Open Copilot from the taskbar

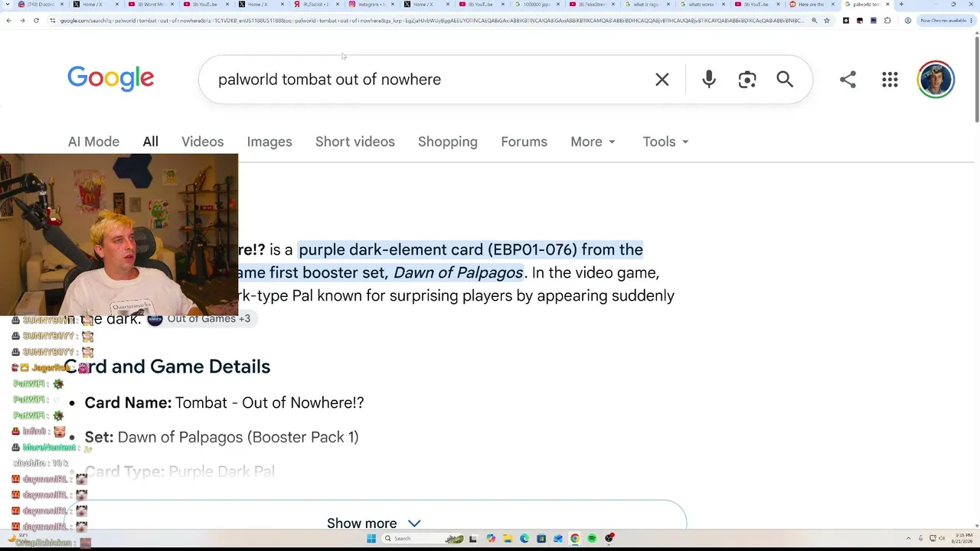click(x=491, y=539)
